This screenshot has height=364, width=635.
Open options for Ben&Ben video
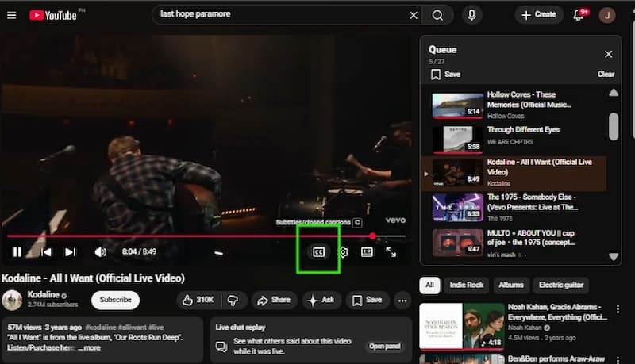[x=618, y=359]
